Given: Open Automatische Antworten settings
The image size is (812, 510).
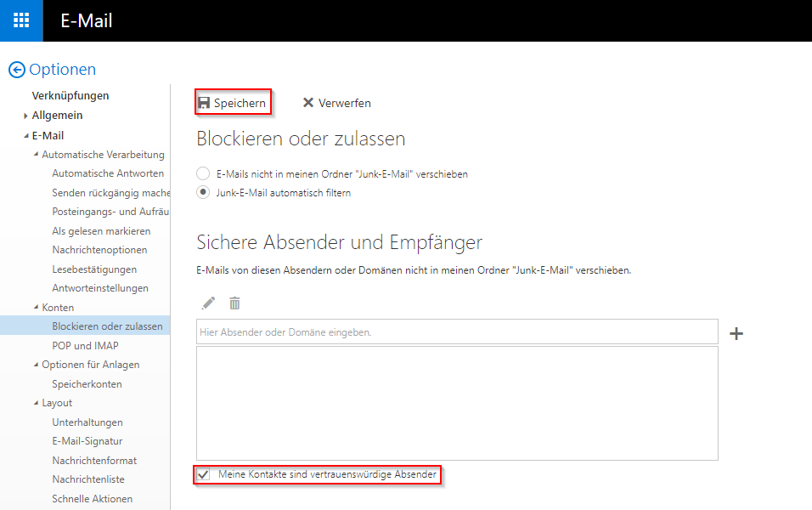Looking at the screenshot, I should (x=108, y=173).
